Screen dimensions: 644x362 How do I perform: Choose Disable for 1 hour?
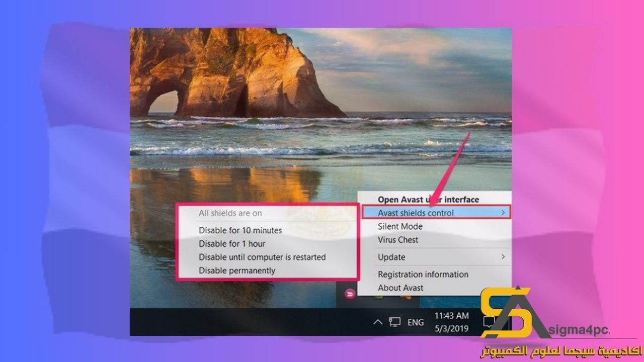coord(232,243)
